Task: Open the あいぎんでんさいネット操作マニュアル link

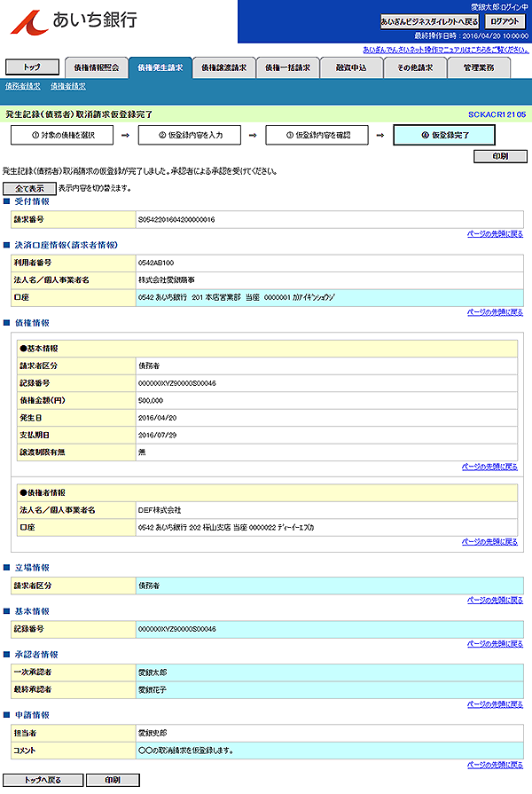Action: coord(445,50)
